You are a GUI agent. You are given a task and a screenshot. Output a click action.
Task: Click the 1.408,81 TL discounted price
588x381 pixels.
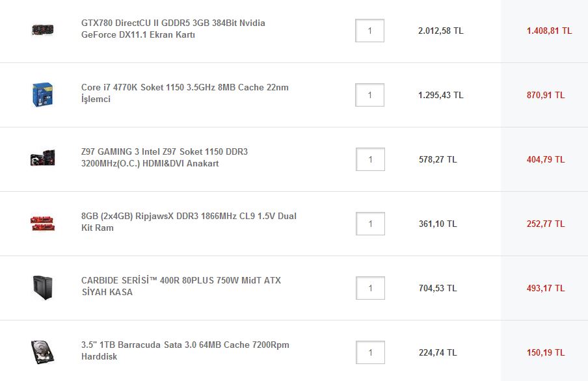coord(549,31)
